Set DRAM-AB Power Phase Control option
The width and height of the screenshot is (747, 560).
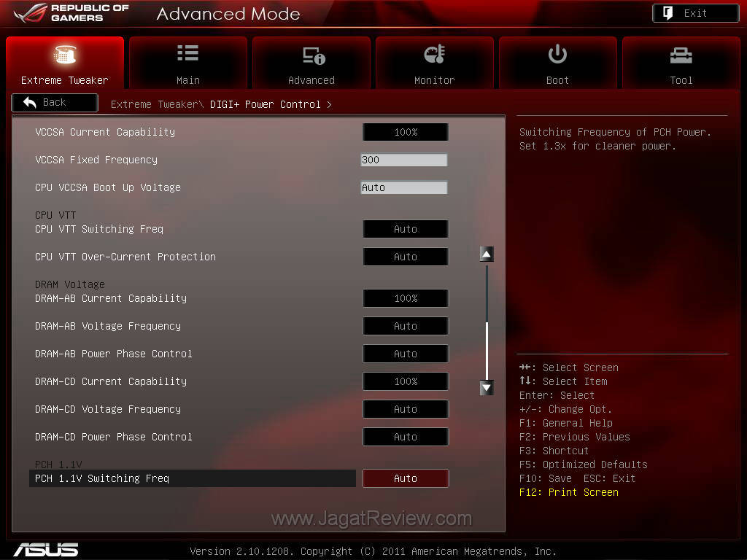tap(405, 354)
